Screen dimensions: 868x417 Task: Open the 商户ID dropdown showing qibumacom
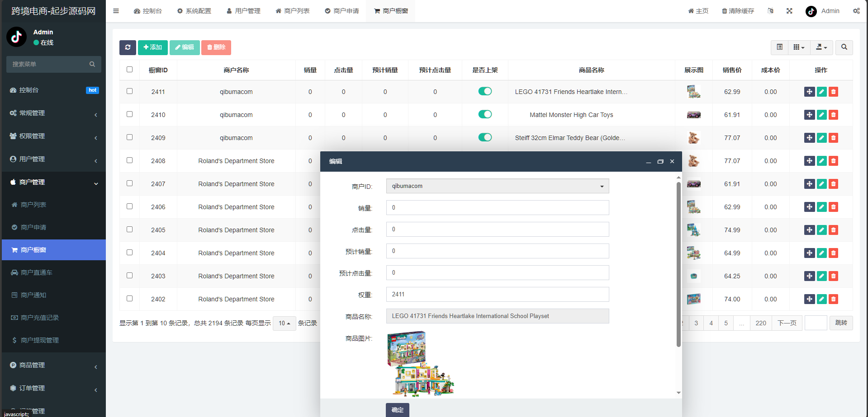click(x=497, y=186)
